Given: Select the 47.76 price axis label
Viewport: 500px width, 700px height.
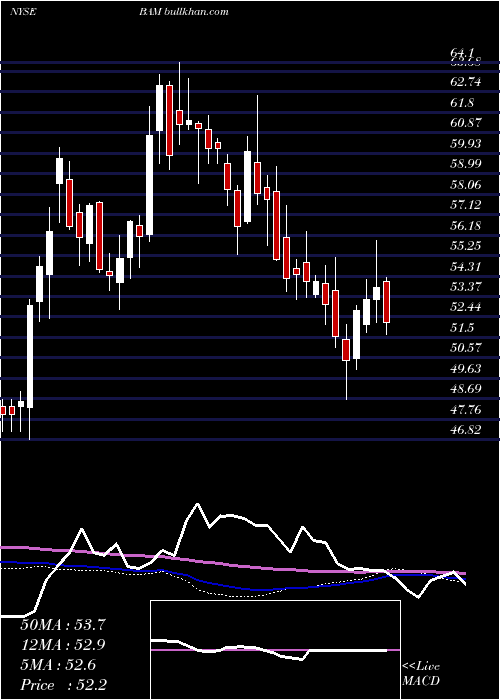Looking at the screenshot, I should (466, 410).
